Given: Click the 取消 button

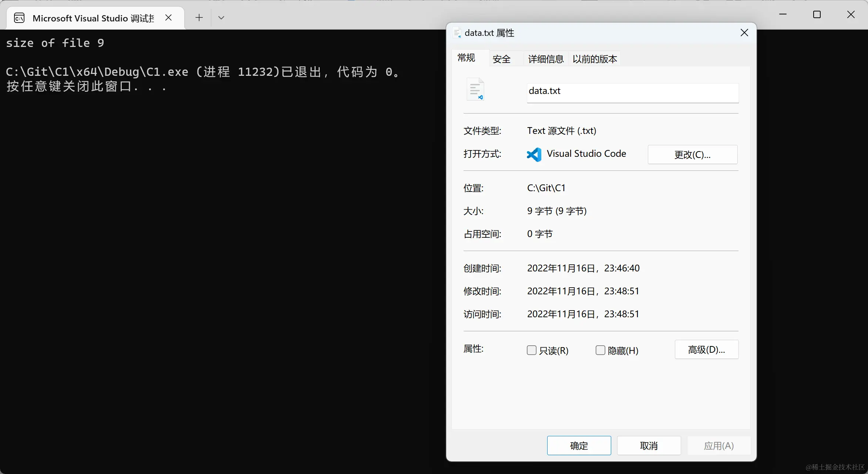Looking at the screenshot, I should [x=649, y=446].
